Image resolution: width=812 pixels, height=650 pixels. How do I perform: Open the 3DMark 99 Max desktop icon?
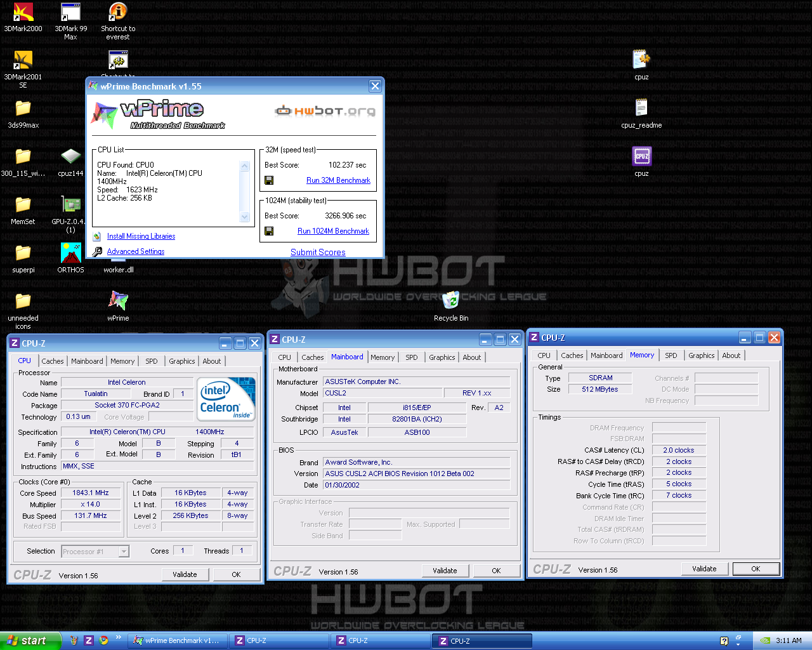pos(70,13)
